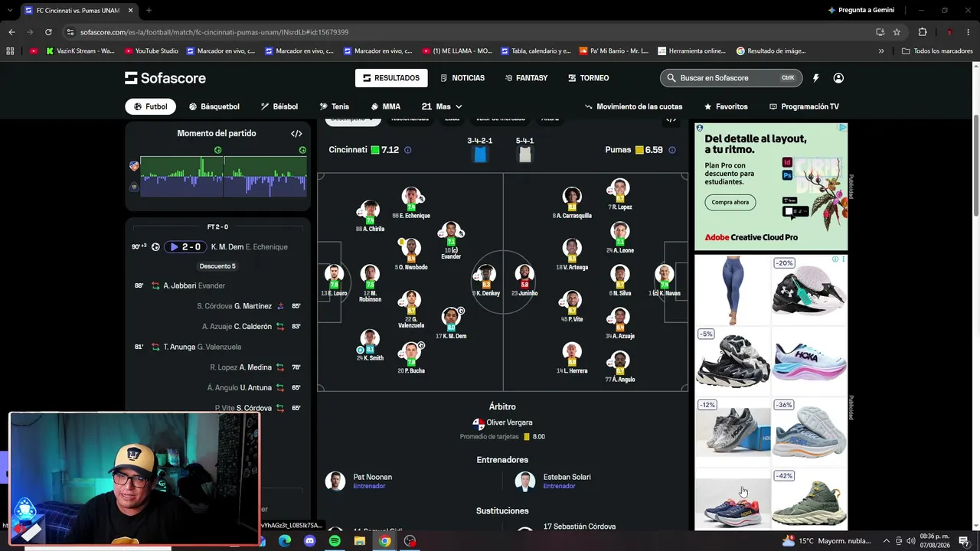980x551 pixels.
Task: Open Movimiento de las cuotas link
Action: (x=633, y=106)
